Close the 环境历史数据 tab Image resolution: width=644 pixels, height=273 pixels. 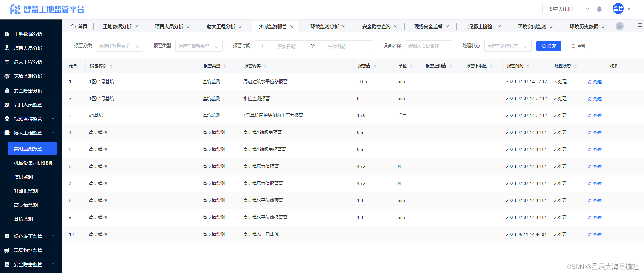coord(603,27)
